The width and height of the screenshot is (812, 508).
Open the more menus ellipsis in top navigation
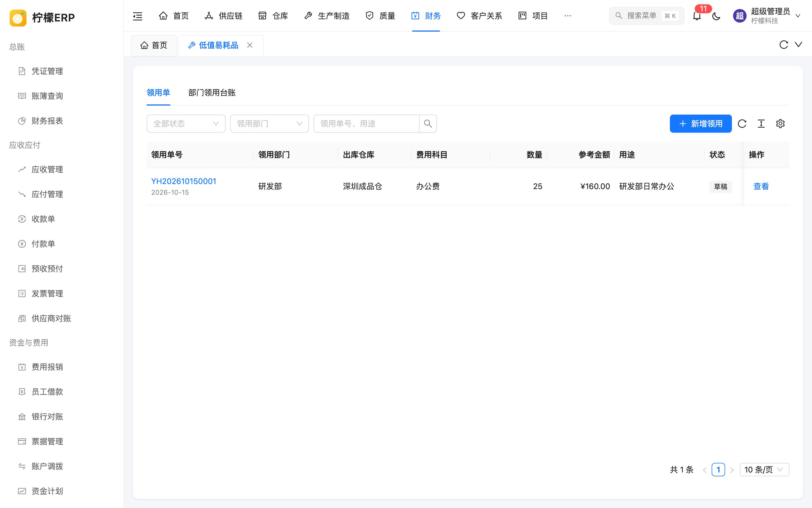click(x=568, y=16)
